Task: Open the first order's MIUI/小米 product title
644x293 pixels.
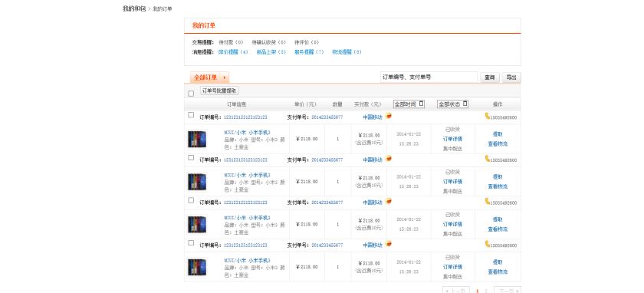Action: [x=247, y=133]
